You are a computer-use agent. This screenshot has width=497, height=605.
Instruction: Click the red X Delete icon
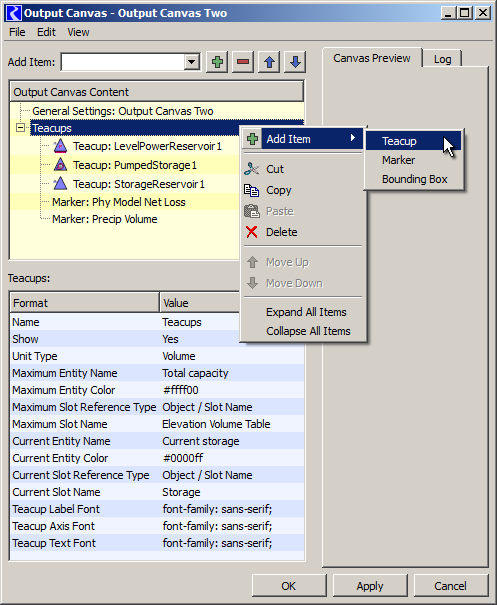252,232
